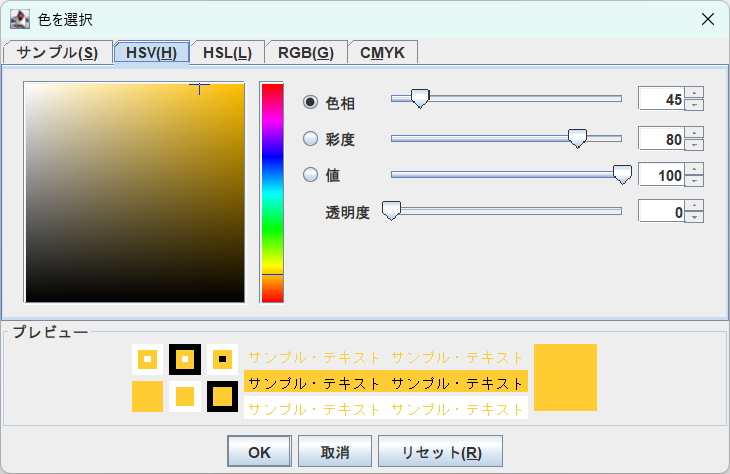This screenshot has height=474, width=730.
Task: Select the 彩度 radio button
Action: click(x=311, y=138)
